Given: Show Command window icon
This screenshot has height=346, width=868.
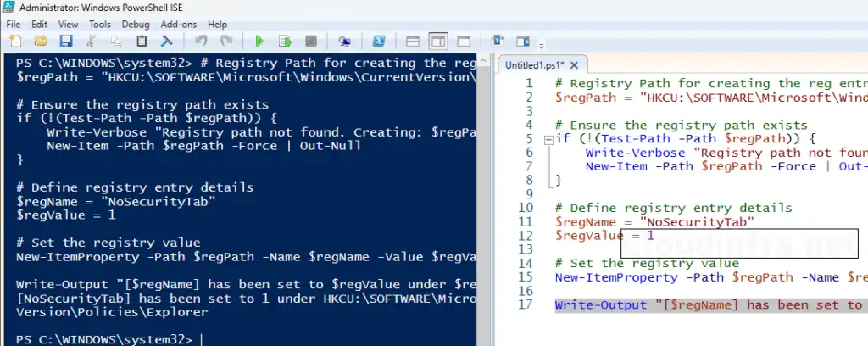Looking at the screenshot, I should (497, 41).
